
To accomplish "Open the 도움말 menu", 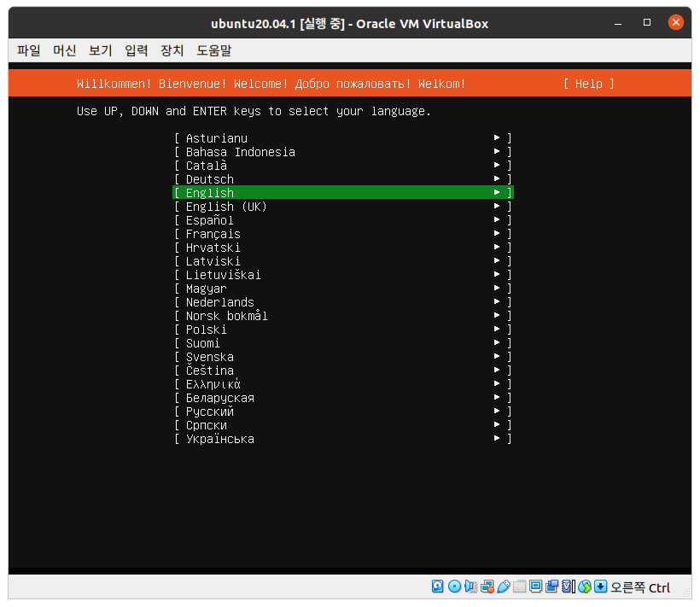I will click(213, 50).
